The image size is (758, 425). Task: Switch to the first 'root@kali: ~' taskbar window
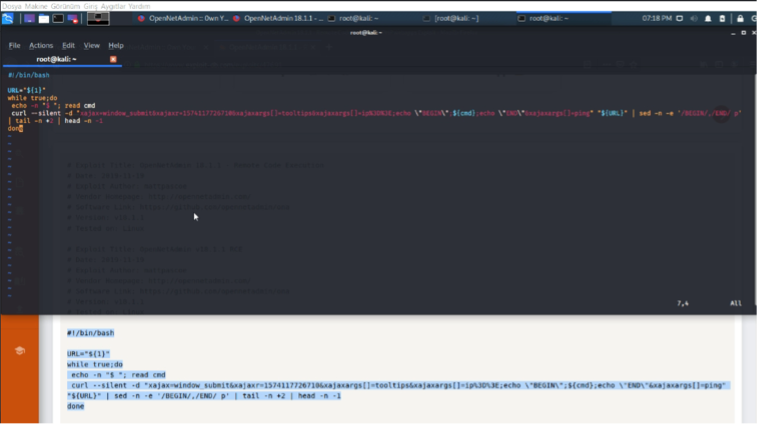pyautogui.click(x=354, y=18)
